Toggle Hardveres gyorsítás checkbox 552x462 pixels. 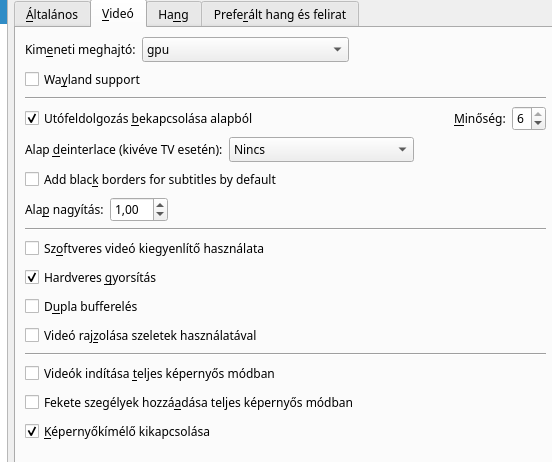[x=32, y=277]
